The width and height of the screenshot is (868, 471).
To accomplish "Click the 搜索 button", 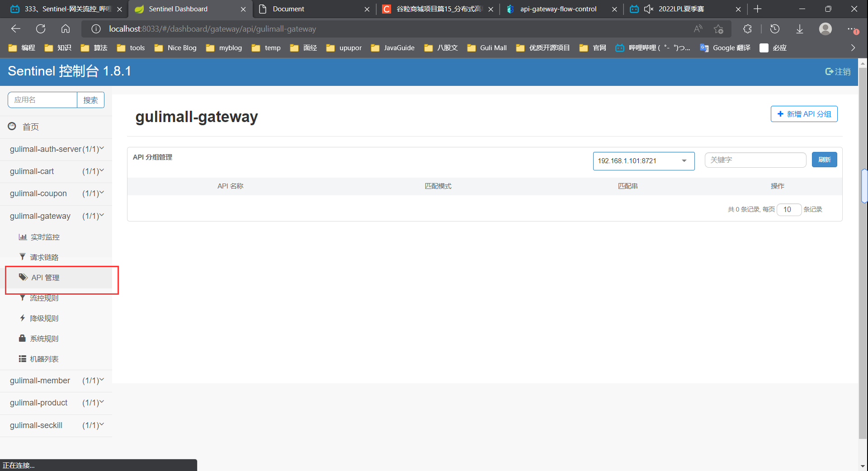I will 90,100.
